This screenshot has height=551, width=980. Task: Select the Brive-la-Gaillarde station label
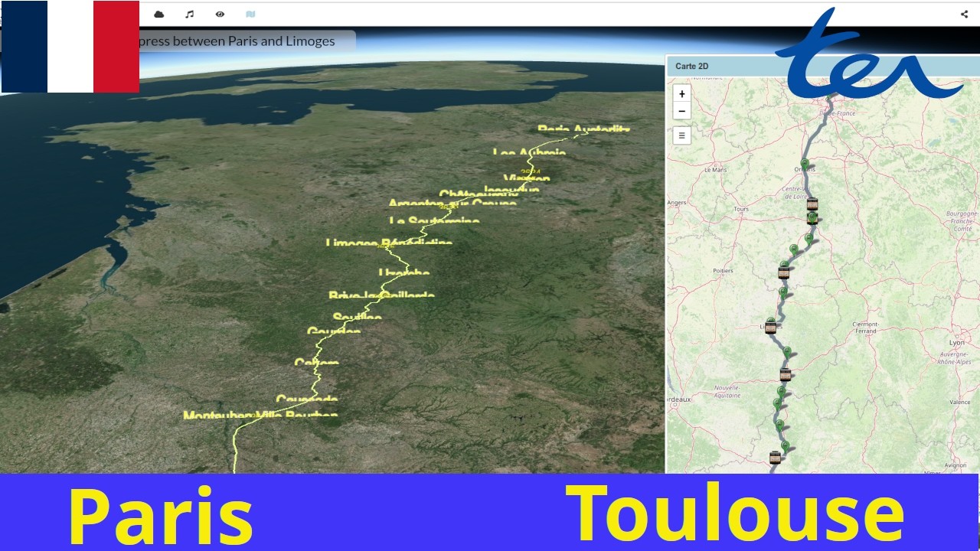[381, 295]
